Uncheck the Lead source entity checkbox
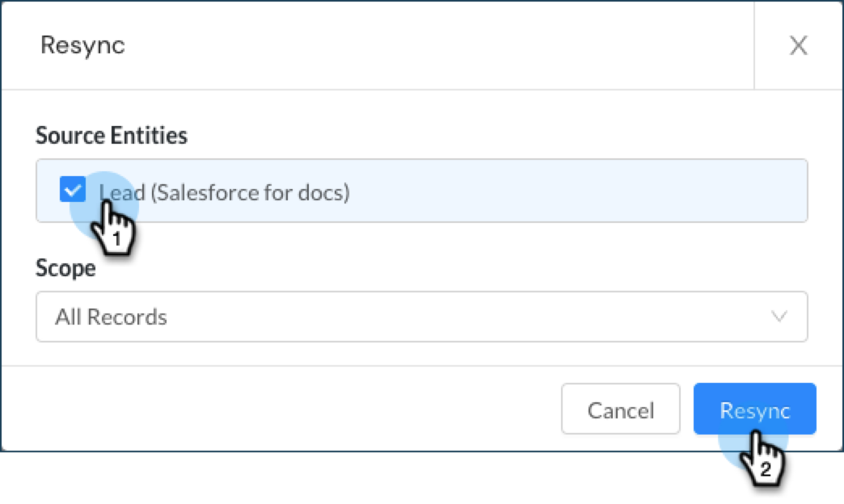Viewport: 844px width, 504px height. click(73, 191)
